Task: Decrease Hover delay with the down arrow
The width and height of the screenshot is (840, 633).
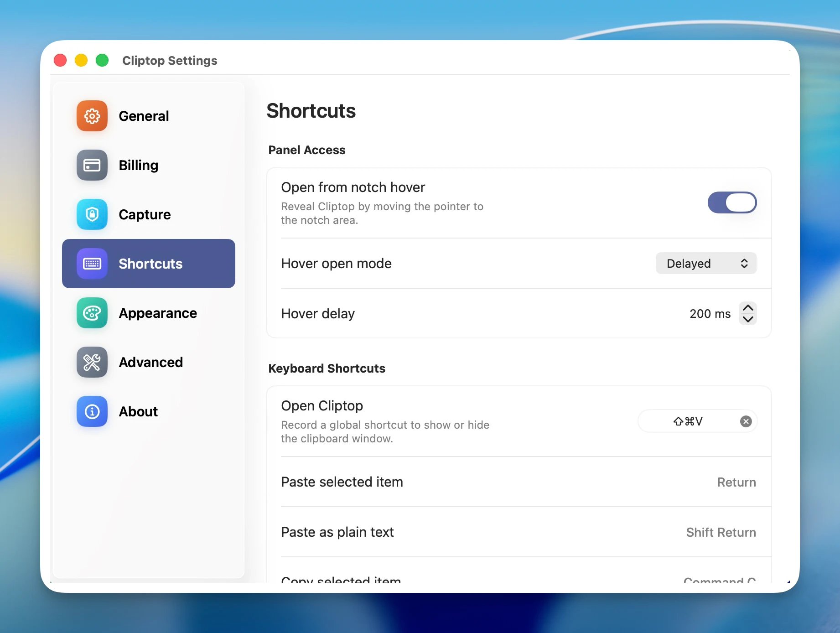Action: 748,319
